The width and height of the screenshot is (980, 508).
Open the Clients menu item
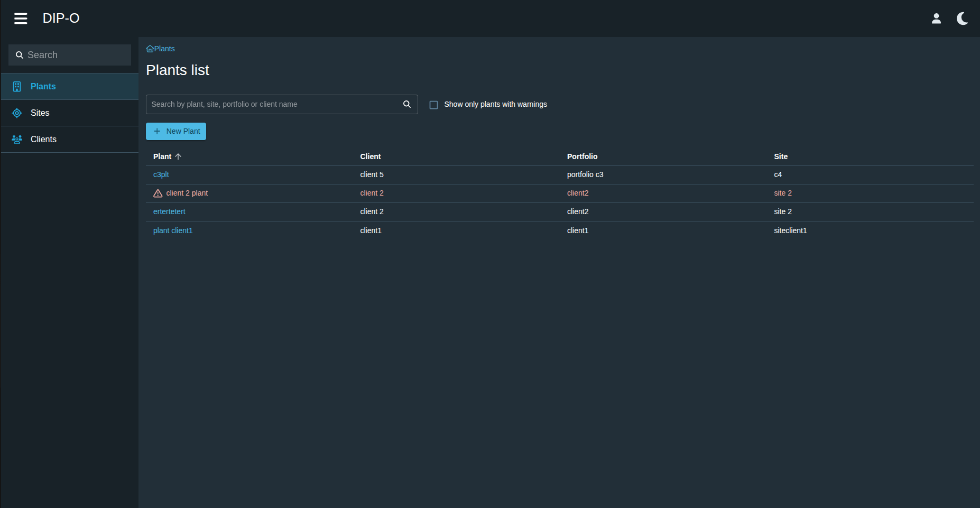43,140
